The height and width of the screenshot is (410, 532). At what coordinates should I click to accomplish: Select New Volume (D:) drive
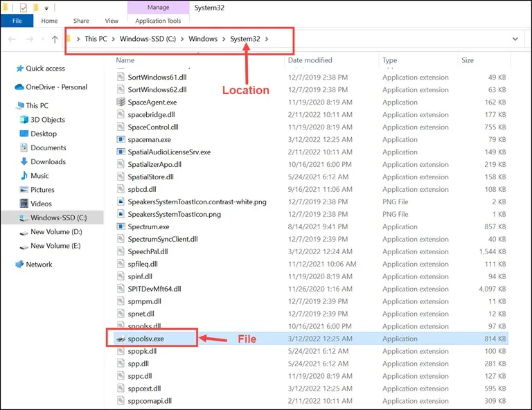pyautogui.click(x=56, y=232)
